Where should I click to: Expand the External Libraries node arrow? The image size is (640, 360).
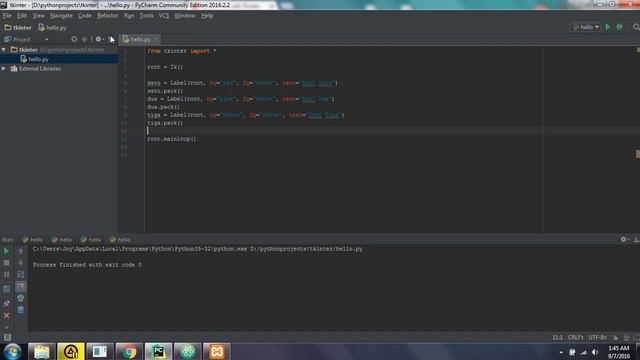click(x=4, y=69)
